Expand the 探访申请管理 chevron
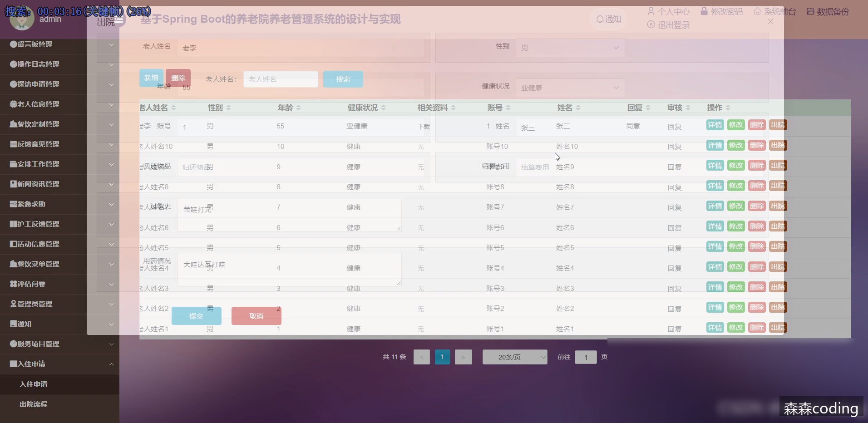This screenshot has width=868, height=423. [111, 84]
